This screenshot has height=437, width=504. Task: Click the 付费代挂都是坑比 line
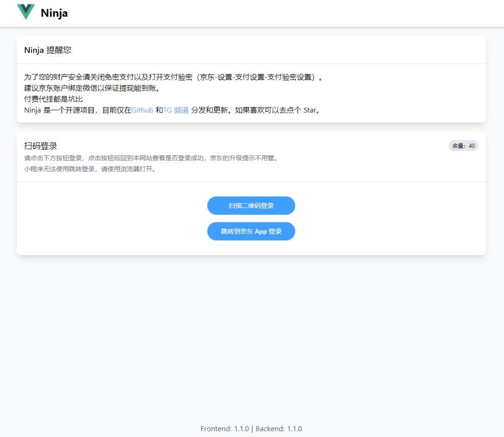(x=53, y=99)
